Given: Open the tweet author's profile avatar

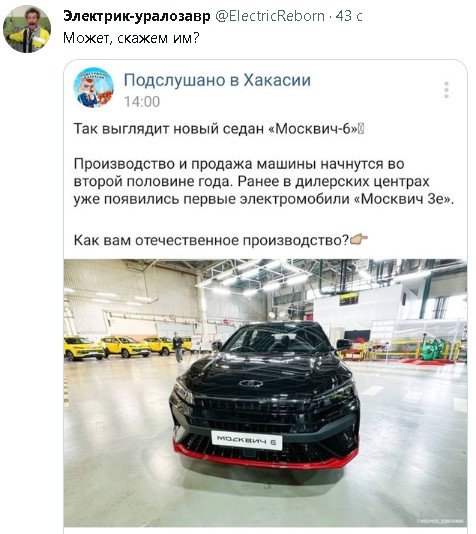Looking at the screenshot, I should point(27,29).
